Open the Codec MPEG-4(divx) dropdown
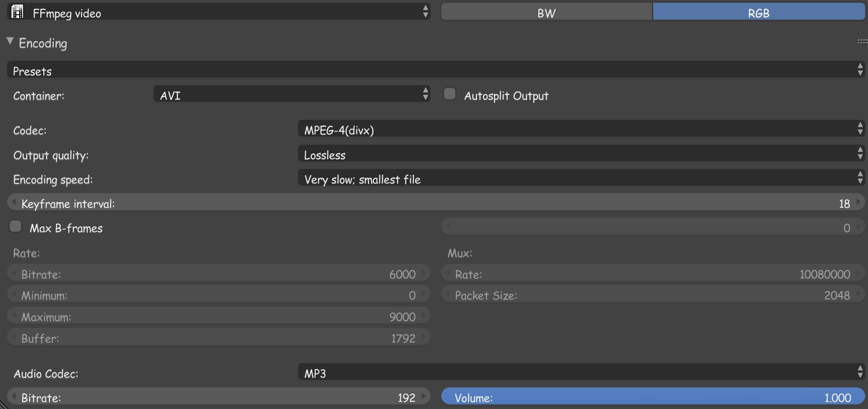 tap(581, 129)
